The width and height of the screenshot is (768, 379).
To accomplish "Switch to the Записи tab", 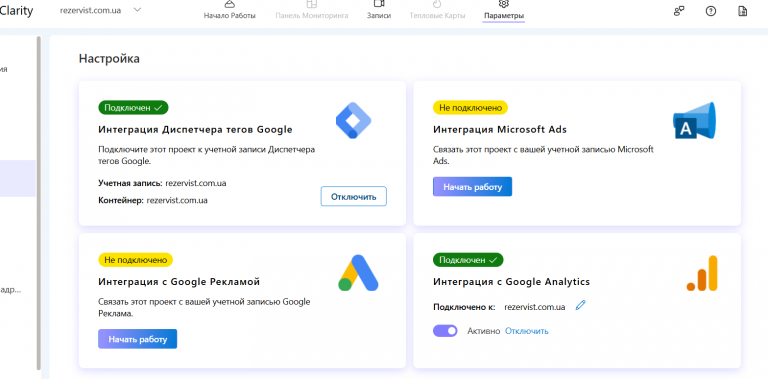I will point(379,11).
